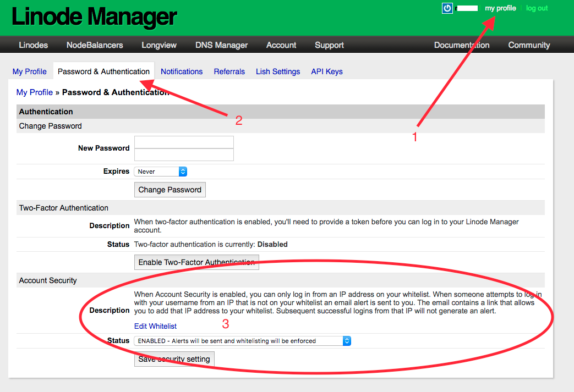
Task: Open the Account Security Status dropdown
Action: [242, 341]
